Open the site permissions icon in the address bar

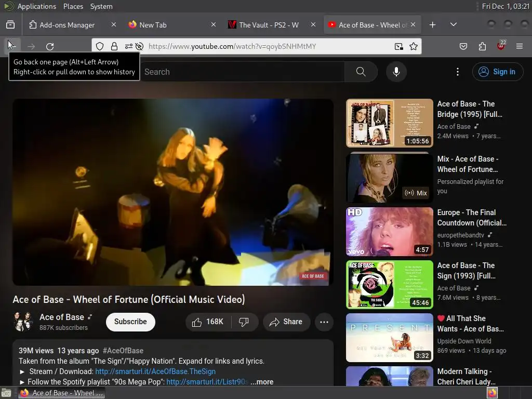click(x=129, y=46)
